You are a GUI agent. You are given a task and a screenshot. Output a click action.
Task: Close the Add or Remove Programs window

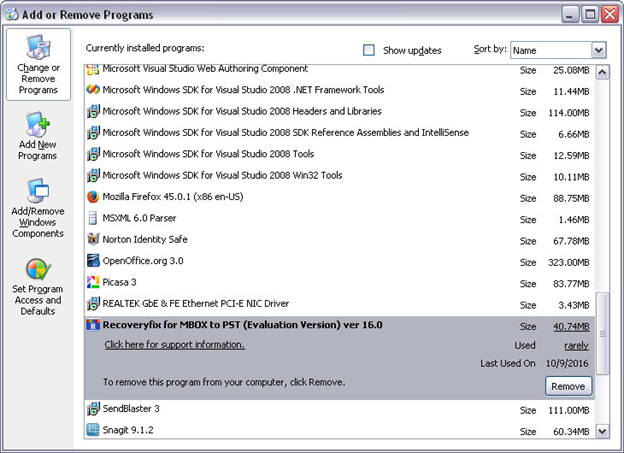pos(610,14)
